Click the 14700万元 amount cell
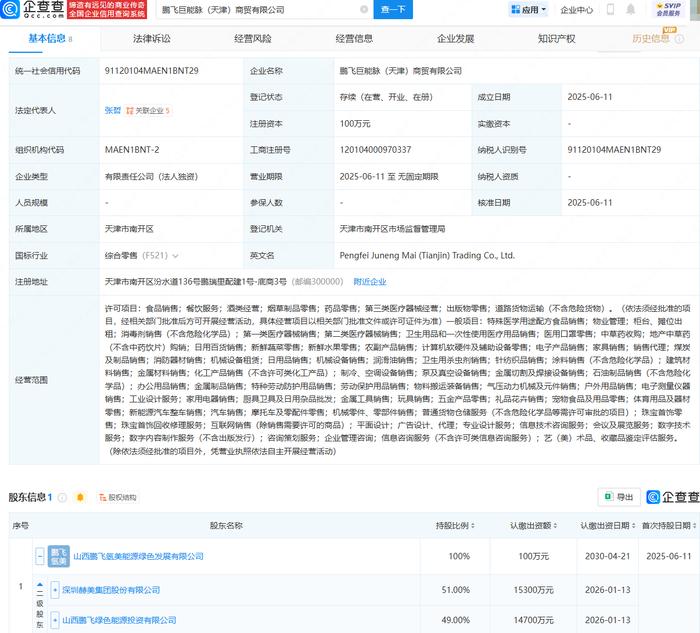Image resolution: width=700 pixels, height=633 pixels. click(533, 621)
